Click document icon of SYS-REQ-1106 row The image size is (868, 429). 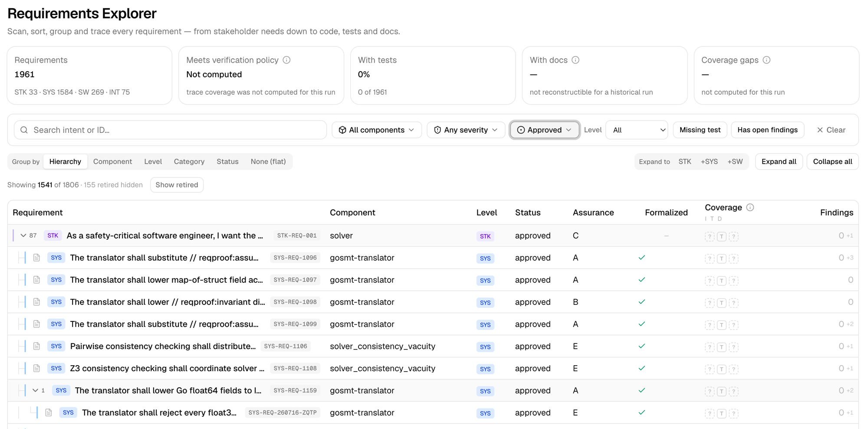pyautogui.click(x=37, y=346)
